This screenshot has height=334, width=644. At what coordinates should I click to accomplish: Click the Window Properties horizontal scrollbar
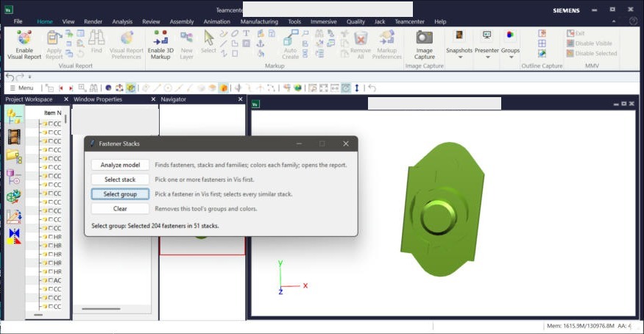(101, 308)
